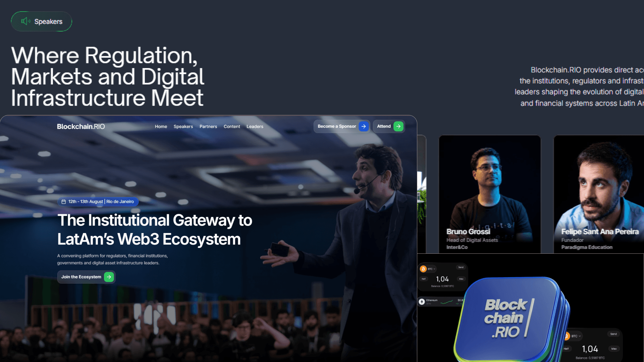This screenshot has width=644, height=362.
Task: Click the paragraph beginning "Blockchain.RIO provides direct"
Action: coord(579,86)
